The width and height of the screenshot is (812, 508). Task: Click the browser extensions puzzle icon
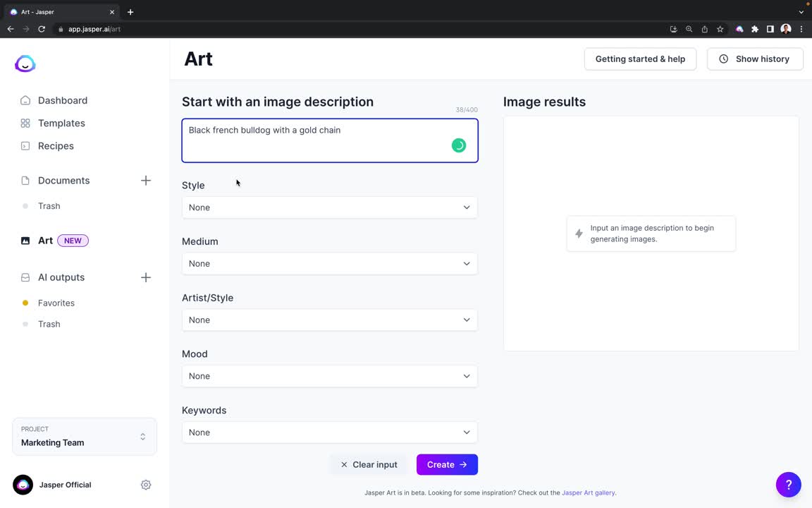coord(755,29)
